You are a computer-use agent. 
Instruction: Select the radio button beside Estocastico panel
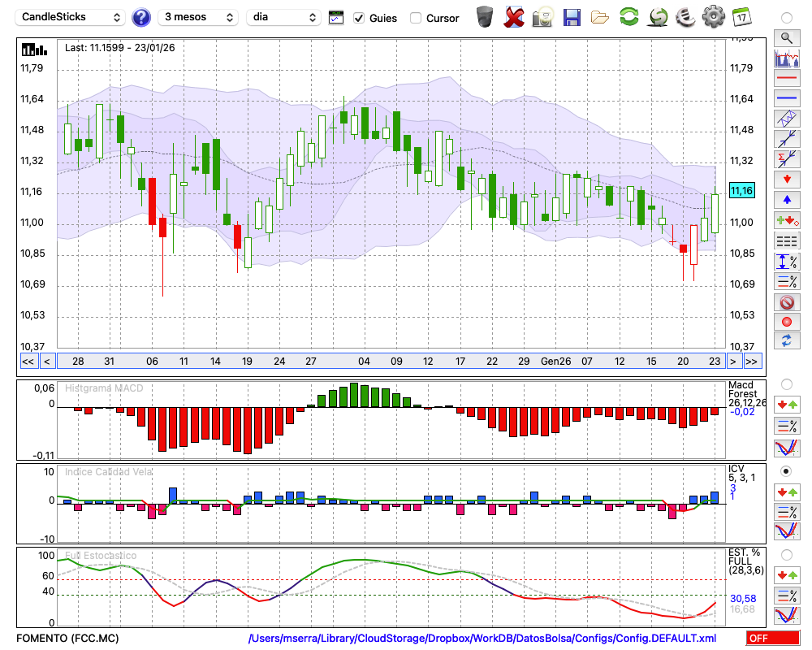786,555
